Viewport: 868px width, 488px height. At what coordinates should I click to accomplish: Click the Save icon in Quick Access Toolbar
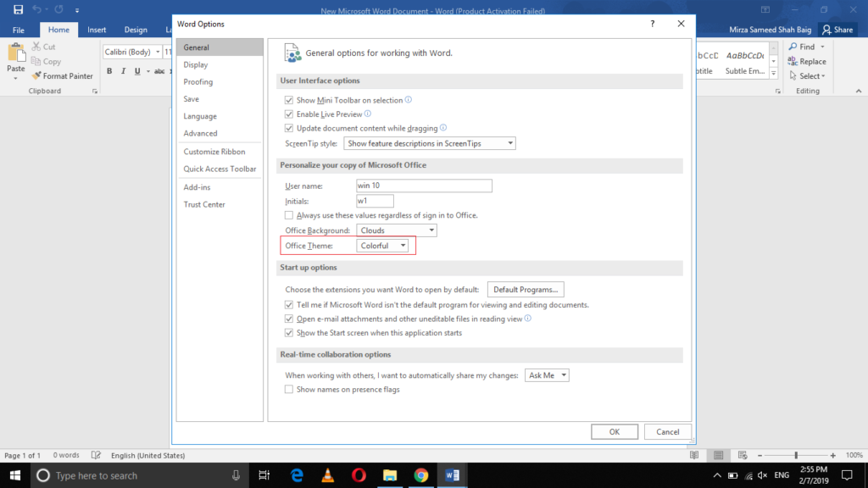point(19,9)
